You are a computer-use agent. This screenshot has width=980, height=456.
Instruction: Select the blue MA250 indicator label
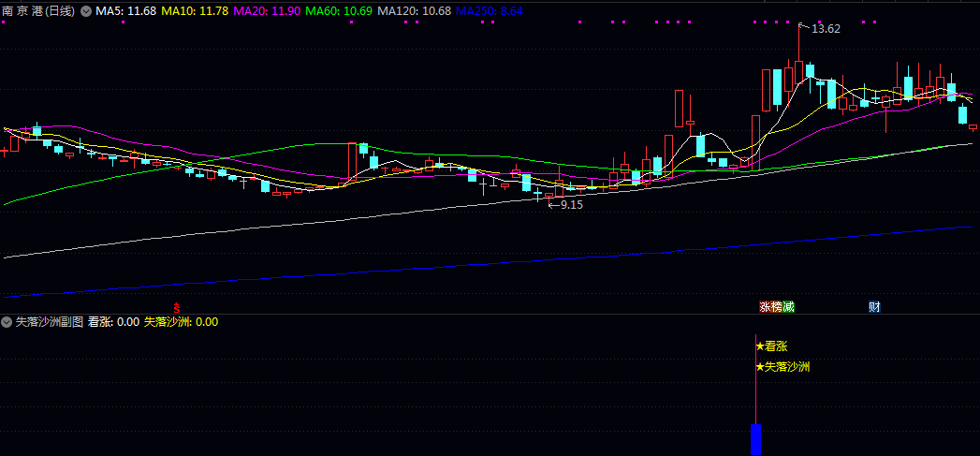(495, 10)
